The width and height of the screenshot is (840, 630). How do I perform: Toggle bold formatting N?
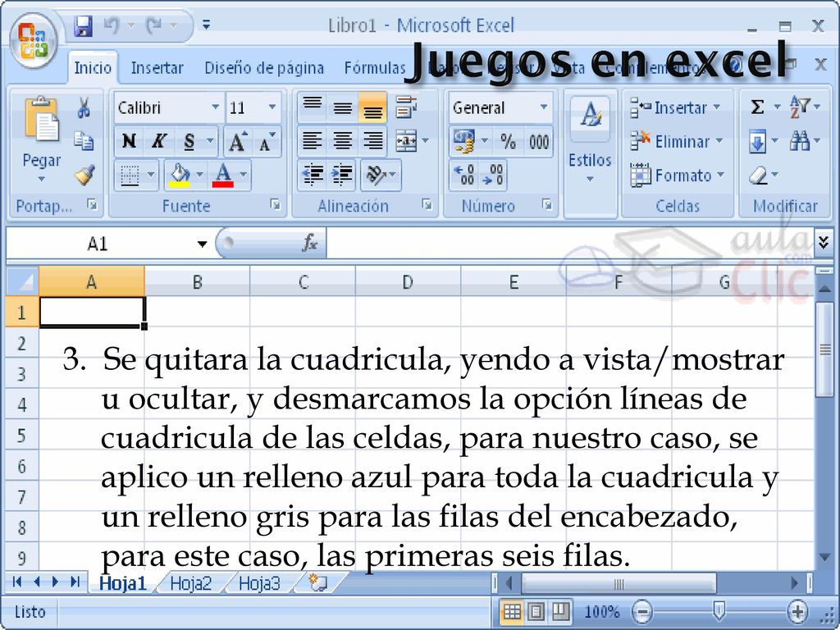(x=129, y=141)
